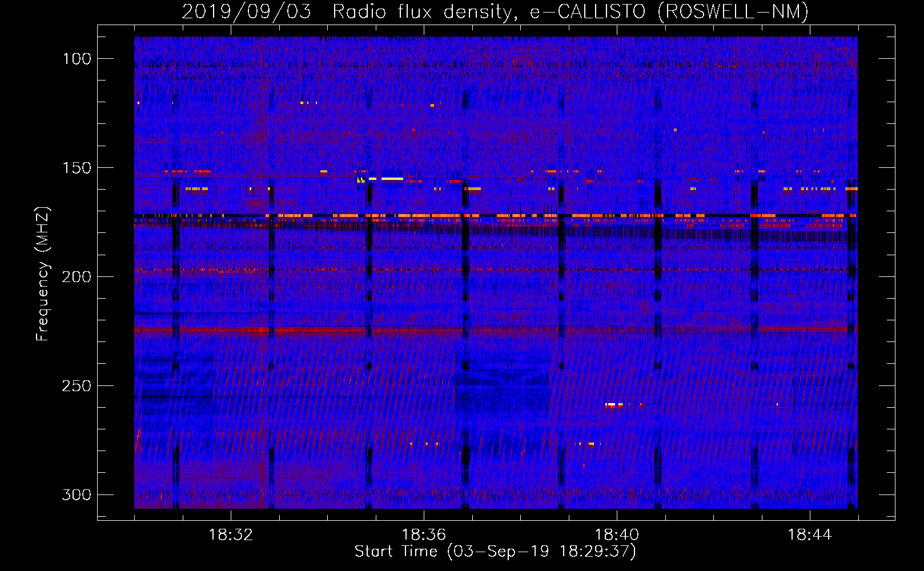Click the 250 frequency tick label
Screen dimensions: 924x571
point(77,386)
